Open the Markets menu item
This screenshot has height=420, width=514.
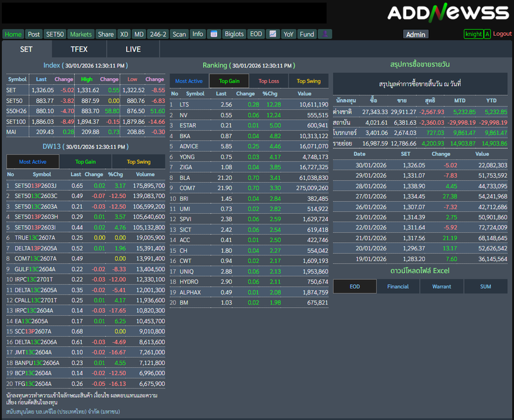(81, 34)
